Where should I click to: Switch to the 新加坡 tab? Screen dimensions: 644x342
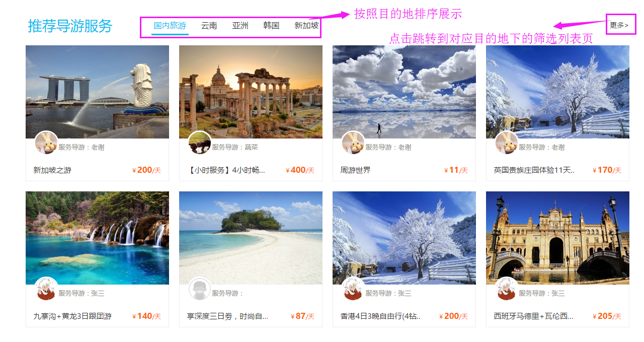coord(306,26)
